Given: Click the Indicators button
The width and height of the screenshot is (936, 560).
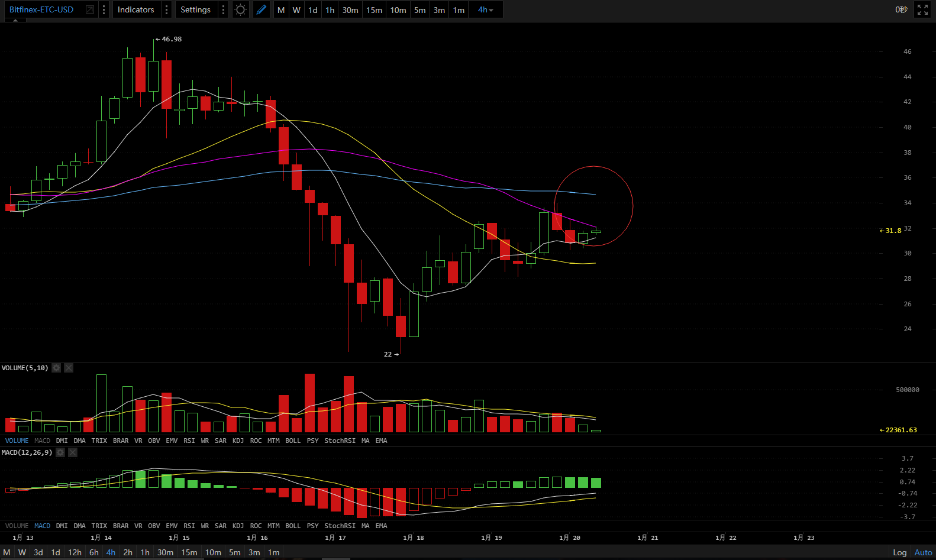Looking at the screenshot, I should click(x=135, y=9).
